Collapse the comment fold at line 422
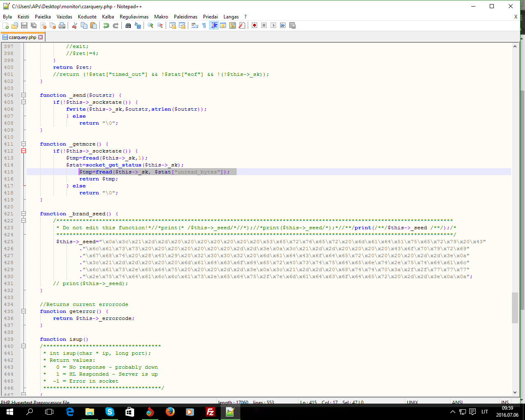525x420 pixels. pos(24,221)
